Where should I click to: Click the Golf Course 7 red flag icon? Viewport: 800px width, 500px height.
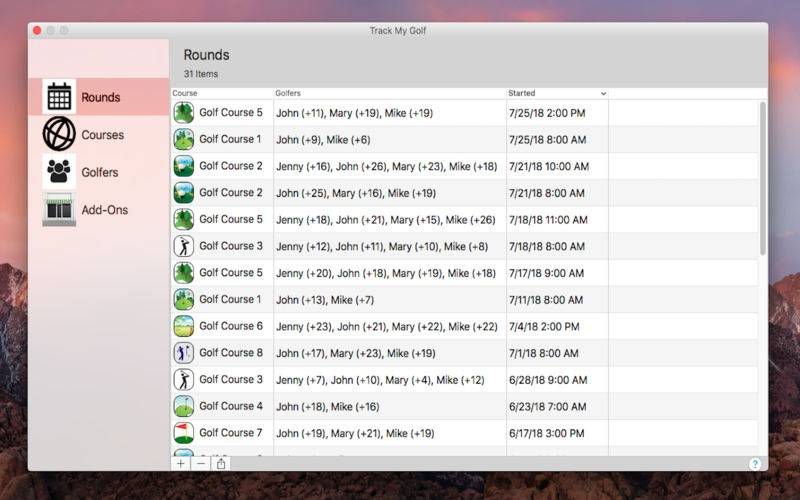point(184,433)
